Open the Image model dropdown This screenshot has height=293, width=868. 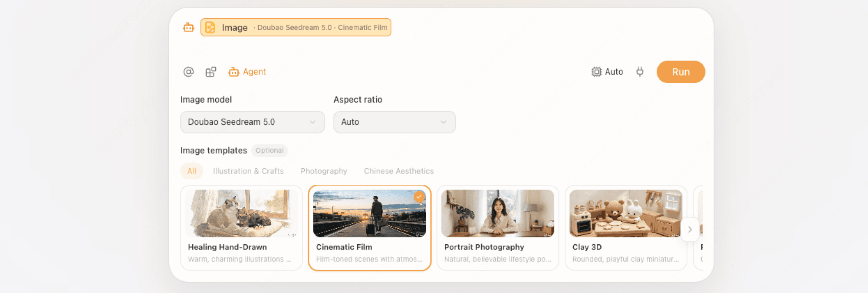click(253, 122)
